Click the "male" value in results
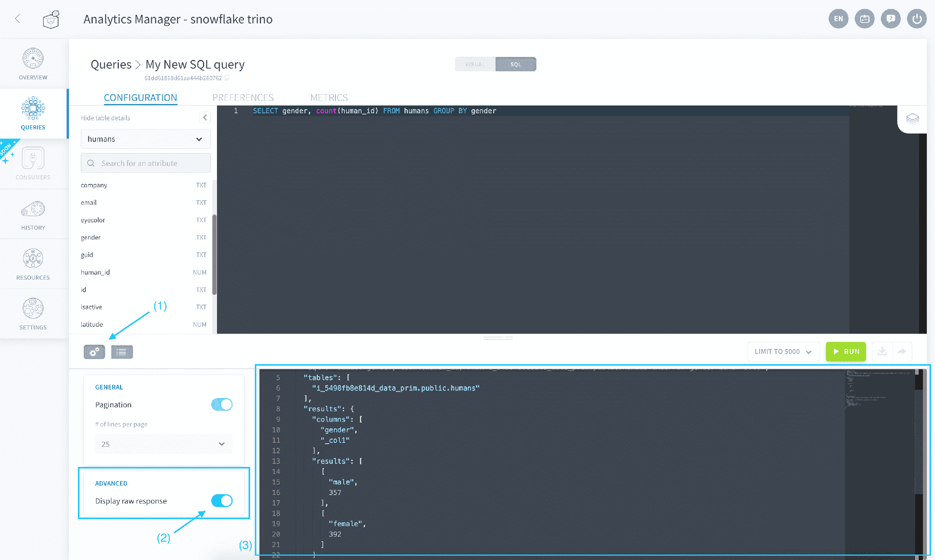This screenshot has width=935, height=560. [341, 482]
